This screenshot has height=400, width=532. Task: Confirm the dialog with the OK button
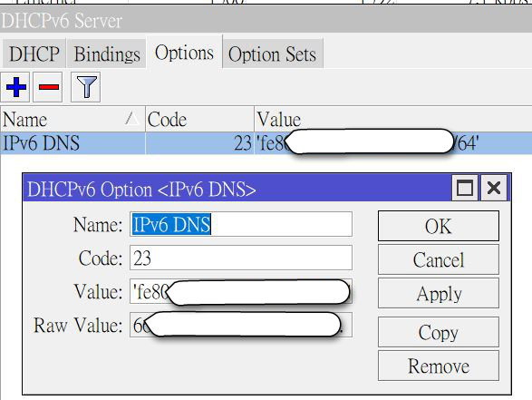tap(439, 226)
